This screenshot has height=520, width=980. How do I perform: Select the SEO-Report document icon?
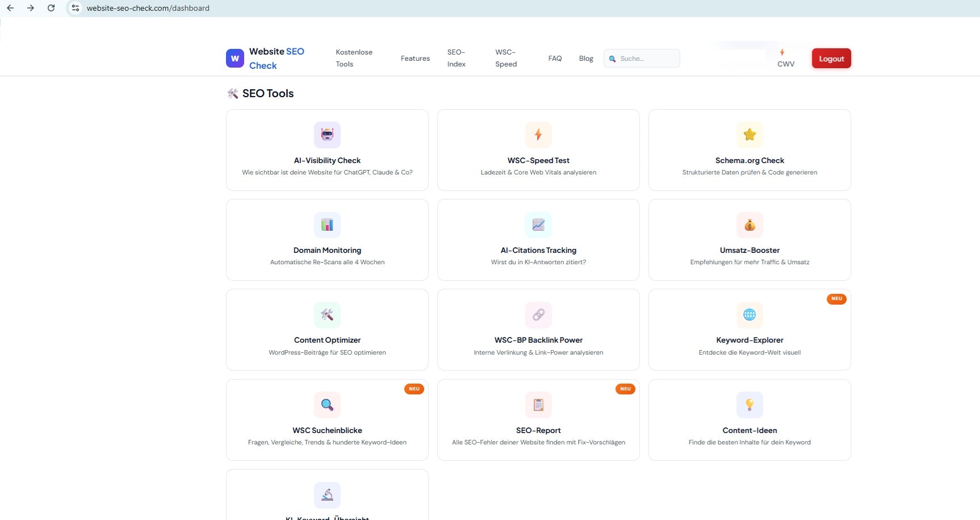coord(538,405)
